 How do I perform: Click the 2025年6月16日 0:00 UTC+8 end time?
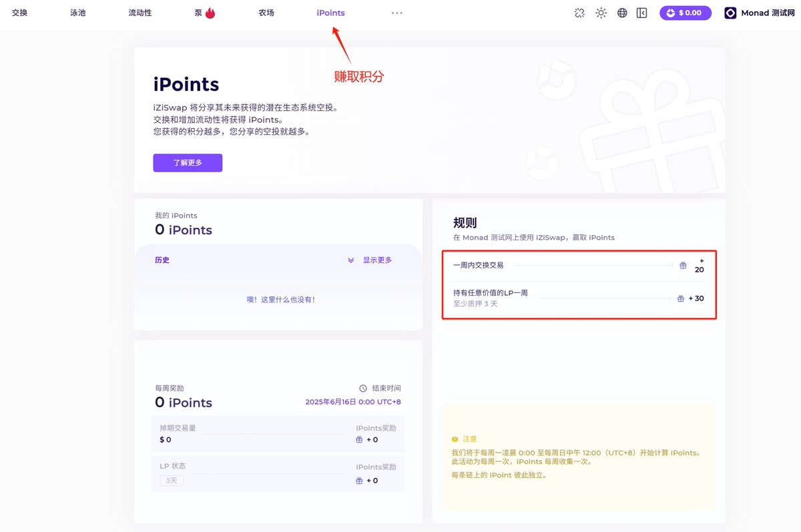tap(353, 402)
